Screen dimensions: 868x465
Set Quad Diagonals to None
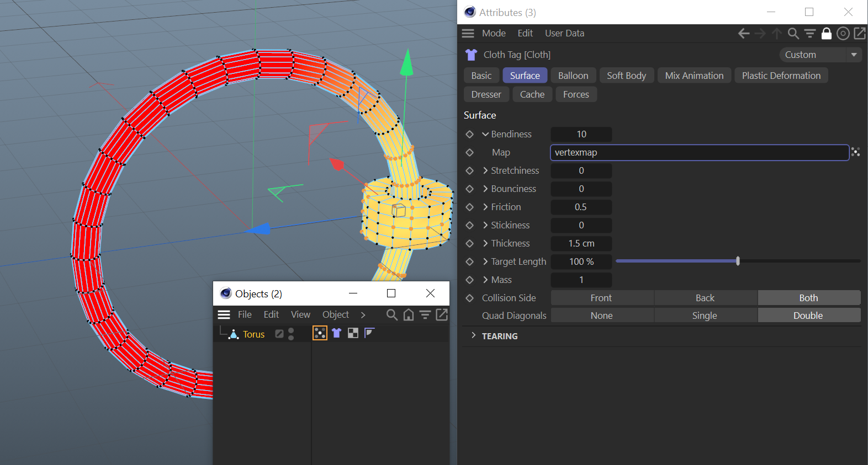[602, 316]
